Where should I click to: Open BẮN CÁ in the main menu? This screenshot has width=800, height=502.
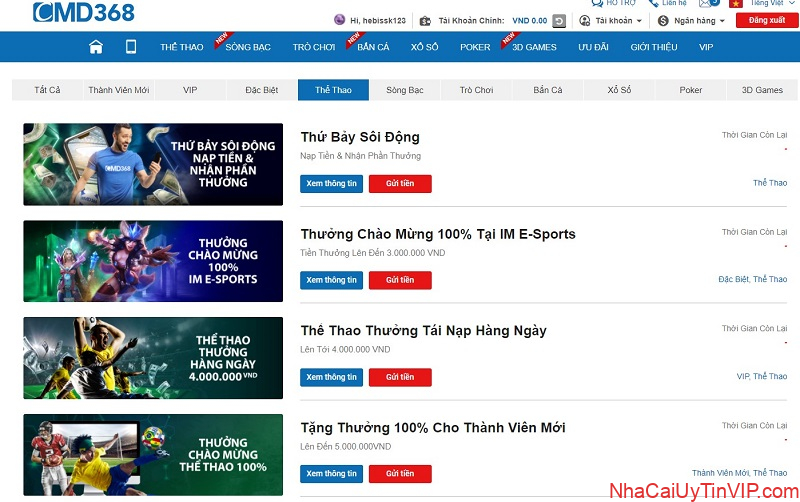click(373, 47)
